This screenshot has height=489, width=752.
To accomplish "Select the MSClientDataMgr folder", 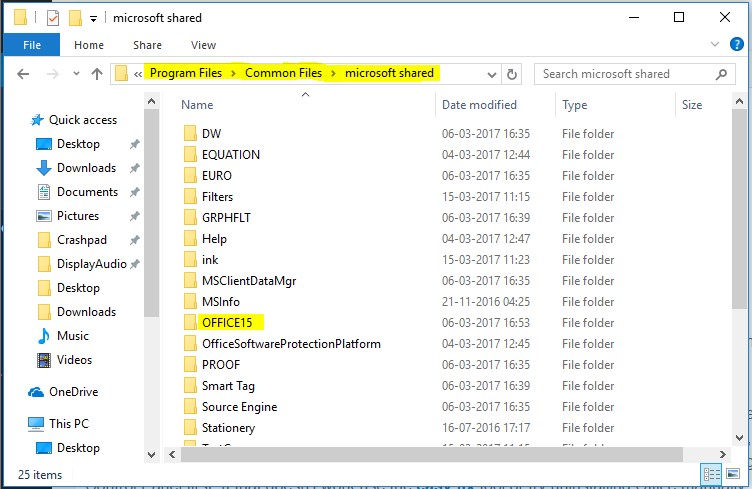I will coord(249,281).
